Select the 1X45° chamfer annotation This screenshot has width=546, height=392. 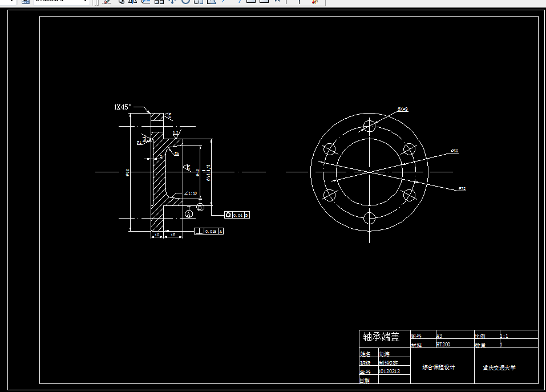pyautogui.click(x=123, y=107)
